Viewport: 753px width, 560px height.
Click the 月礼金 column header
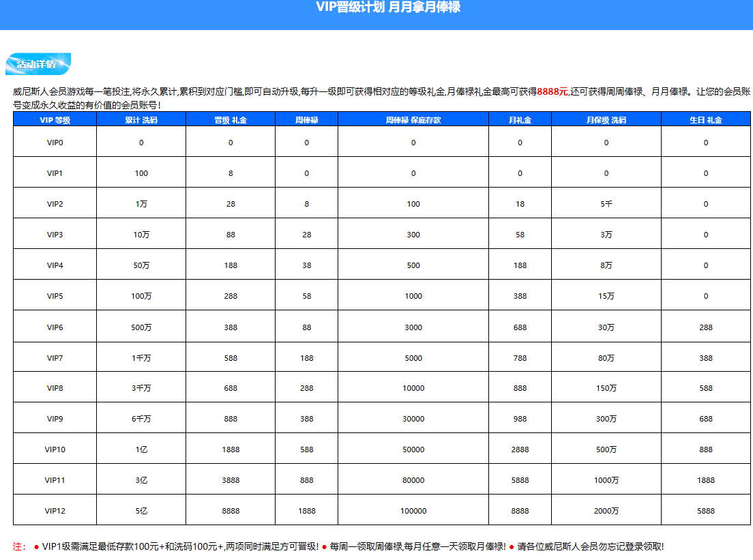click(520, 119)
